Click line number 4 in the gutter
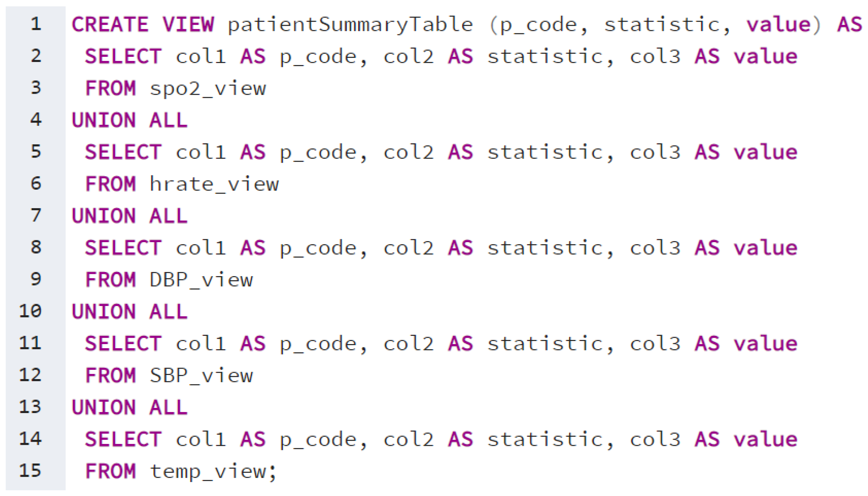The image size is (868, 496). click(x=36, y=120)
